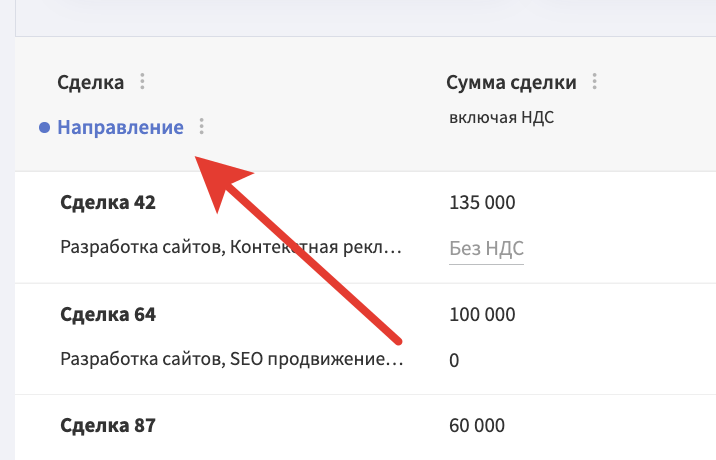
Task: Select the 60 000 amount cell
Action: [x=477, y=426]
